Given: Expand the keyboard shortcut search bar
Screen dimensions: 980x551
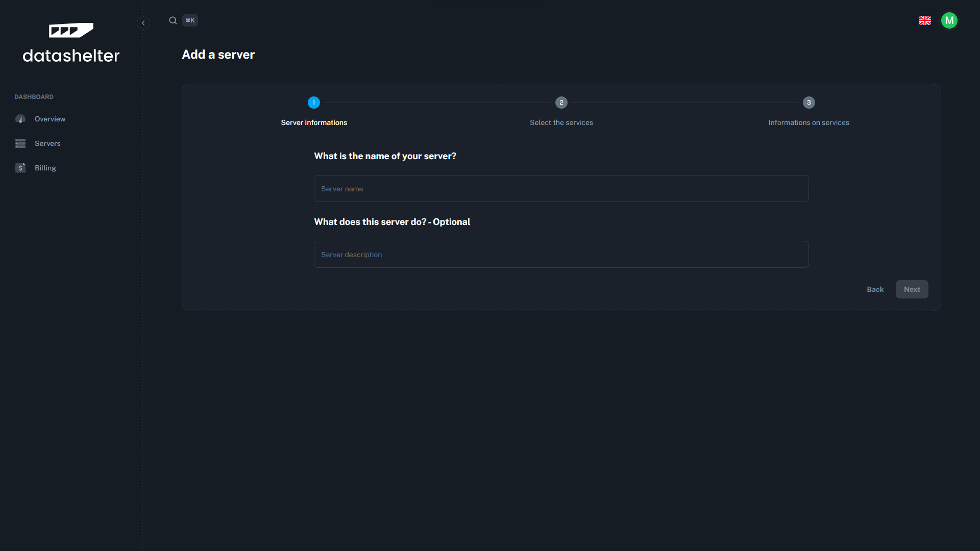Looking at the screenshot, I should pyautogui.click(x=182, y=19).
